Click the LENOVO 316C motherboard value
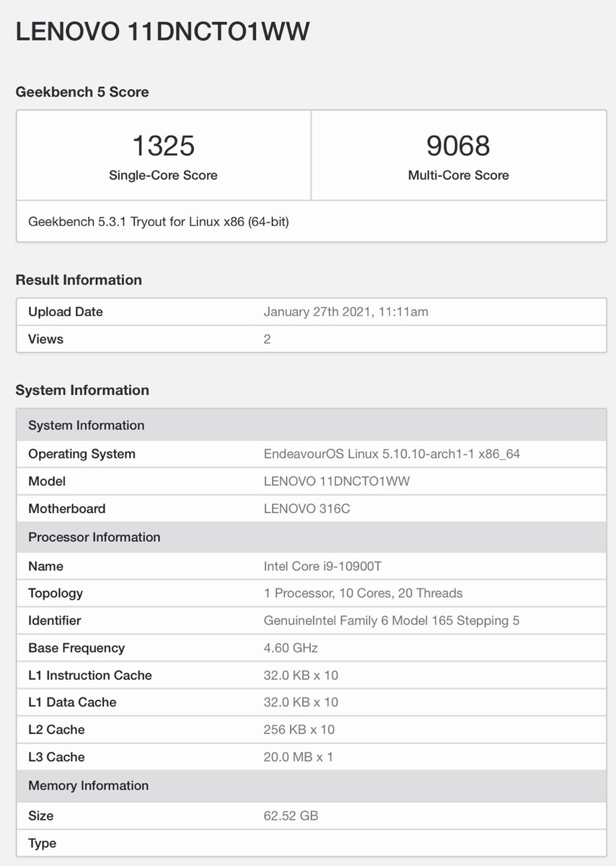The height and width of the screenshot is (866, 616). (x=307, y=509)
